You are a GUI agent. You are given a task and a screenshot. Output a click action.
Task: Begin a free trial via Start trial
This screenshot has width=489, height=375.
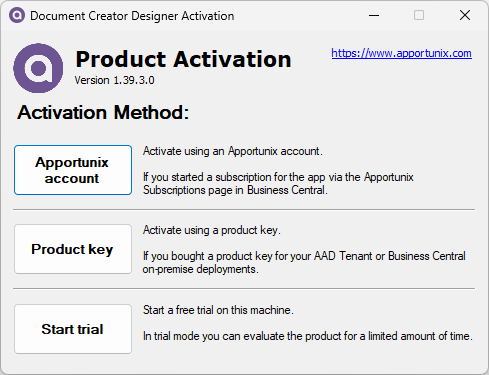pos(73,329)
